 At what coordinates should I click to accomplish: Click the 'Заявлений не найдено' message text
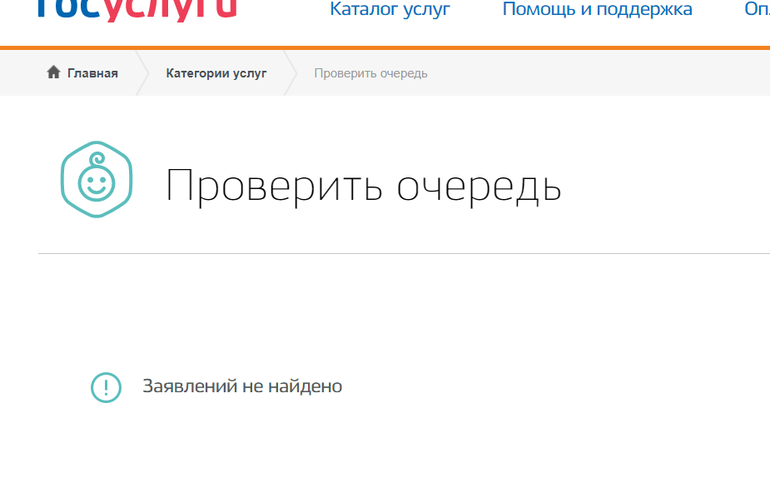tap(242, 386)
